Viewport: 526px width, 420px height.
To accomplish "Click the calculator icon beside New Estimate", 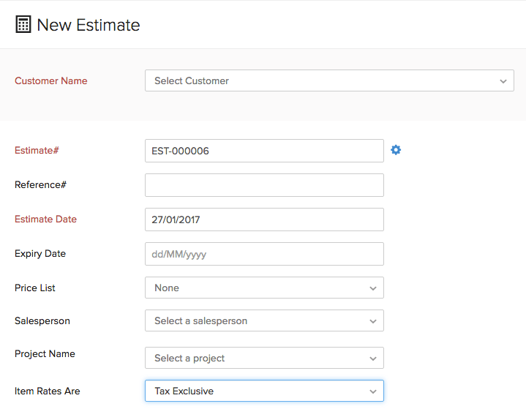I will coord(23,25).
